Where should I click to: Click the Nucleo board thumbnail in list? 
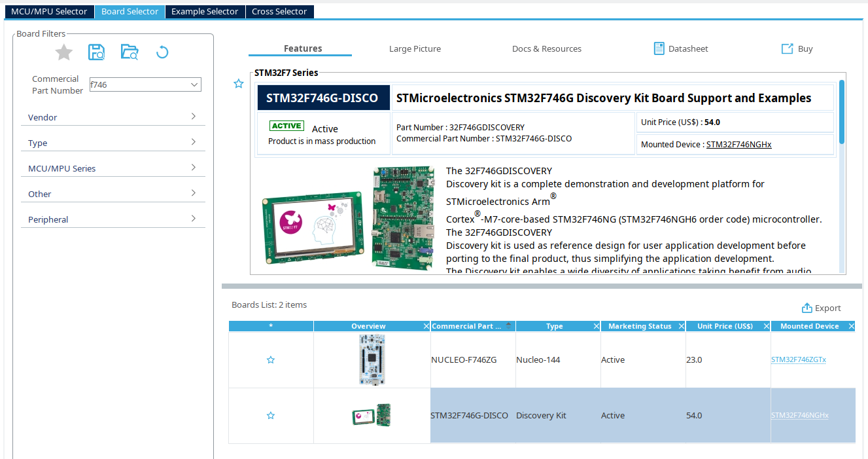(372, 359)
